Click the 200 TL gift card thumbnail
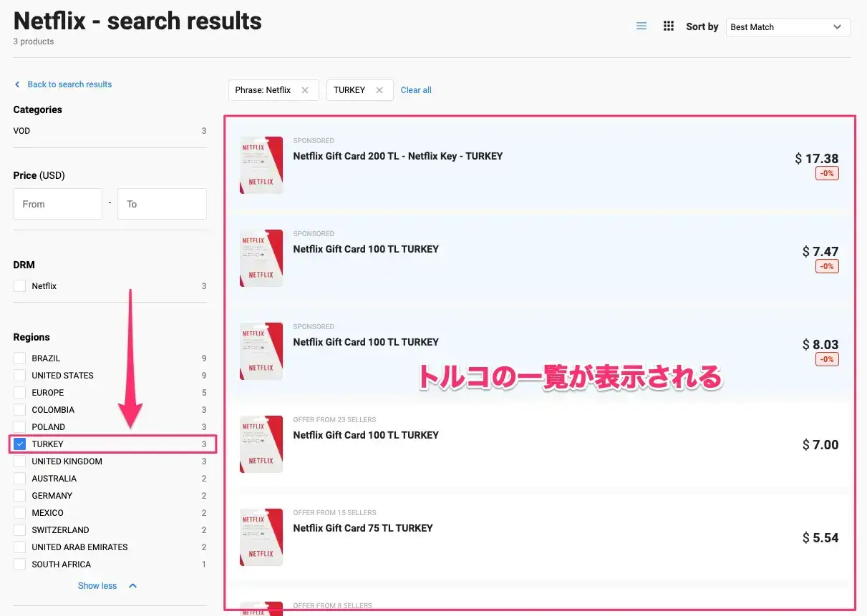 tap(261, 165)
